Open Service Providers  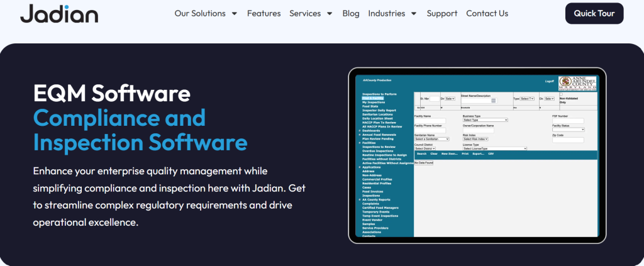point(375,228)
